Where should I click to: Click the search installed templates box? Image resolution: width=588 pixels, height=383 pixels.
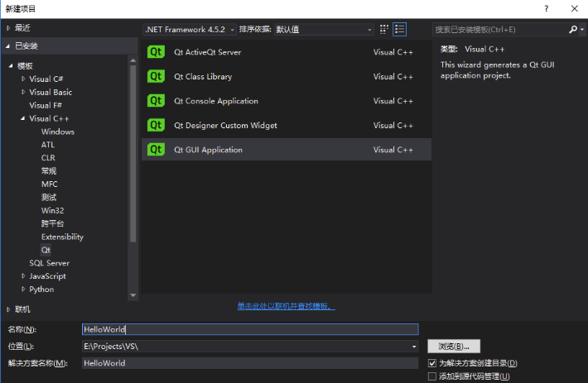[501, 29]
